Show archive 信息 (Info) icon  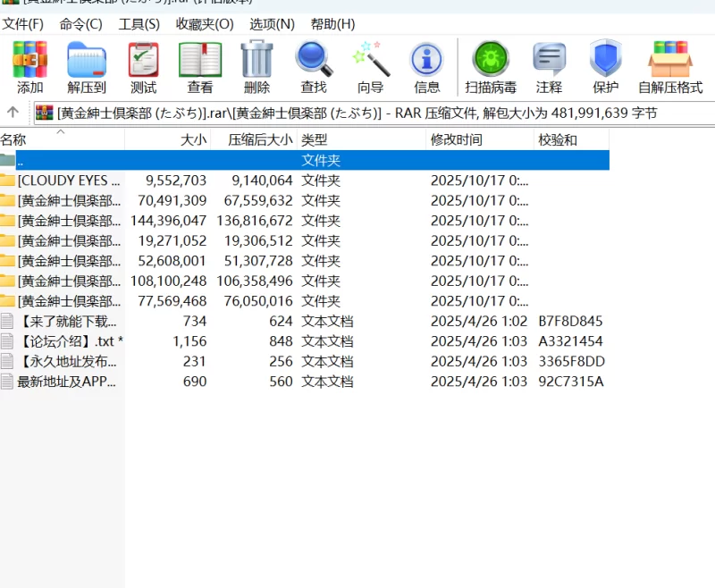point(427,60)
